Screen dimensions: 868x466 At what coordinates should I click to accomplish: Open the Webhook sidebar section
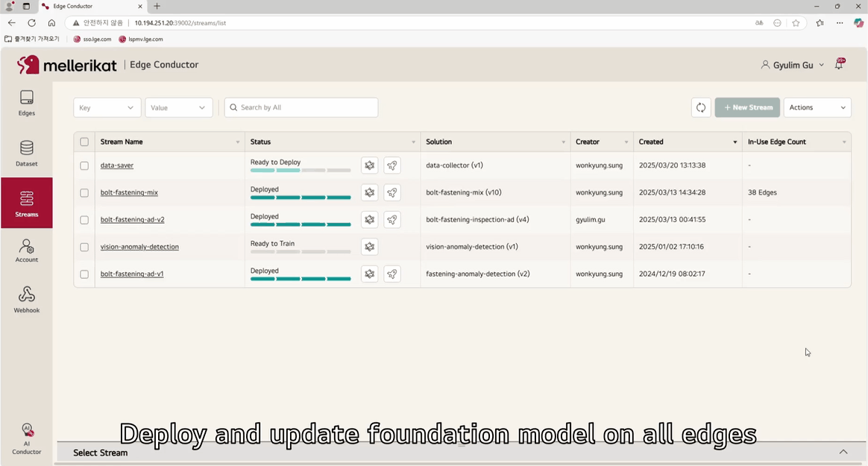27,300
